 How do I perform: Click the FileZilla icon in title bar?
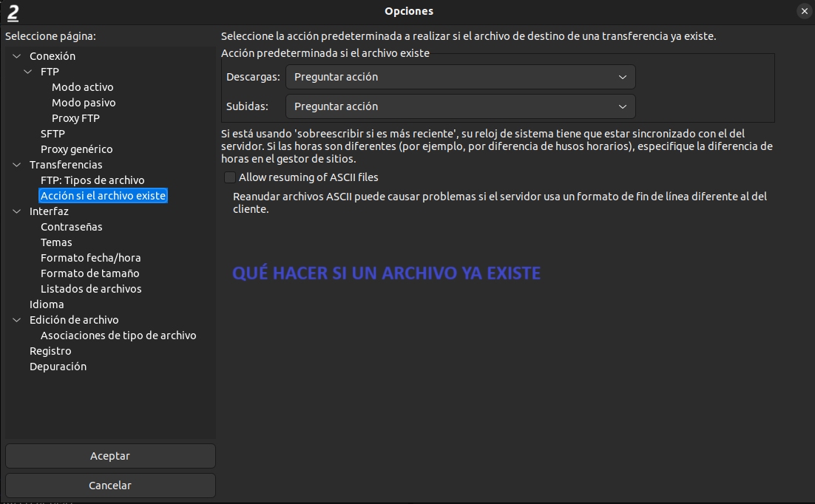(x=13, y=12)
